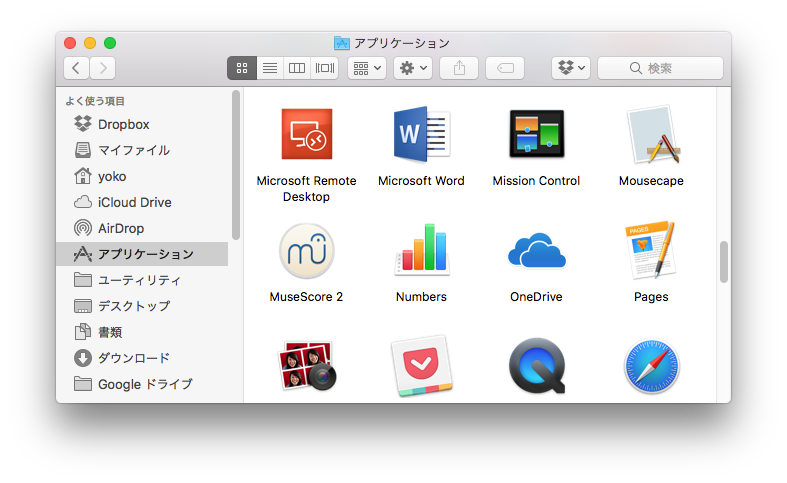Open Microsoft Remote Desktop app icon

pyautogui.click(x=306, y=135)
